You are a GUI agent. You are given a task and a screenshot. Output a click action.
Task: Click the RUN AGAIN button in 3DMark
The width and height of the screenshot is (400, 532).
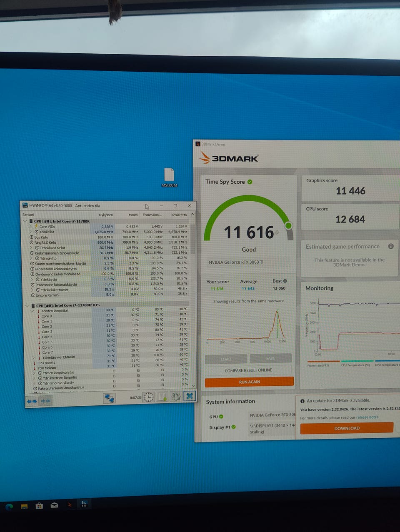249,382
